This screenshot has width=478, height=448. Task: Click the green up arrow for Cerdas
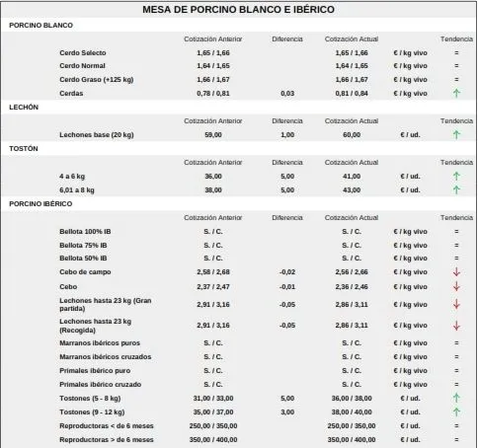pyautogui.click(x=456, y=94)
